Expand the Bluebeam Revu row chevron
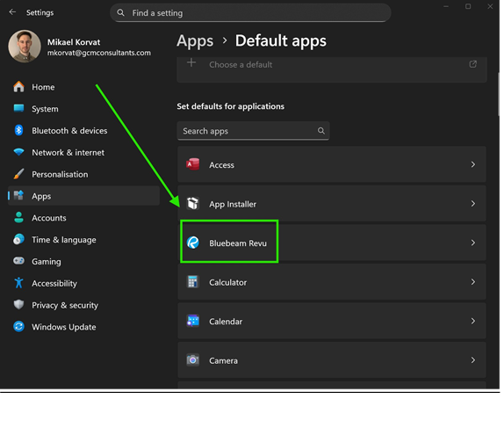Screen dimensions: 504x428 click(472, 243)
